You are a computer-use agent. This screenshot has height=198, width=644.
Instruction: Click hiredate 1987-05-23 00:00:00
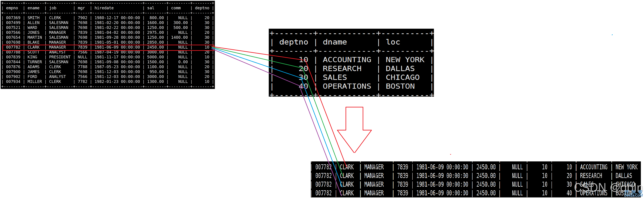pyautogui.click(x=117, y=67)
